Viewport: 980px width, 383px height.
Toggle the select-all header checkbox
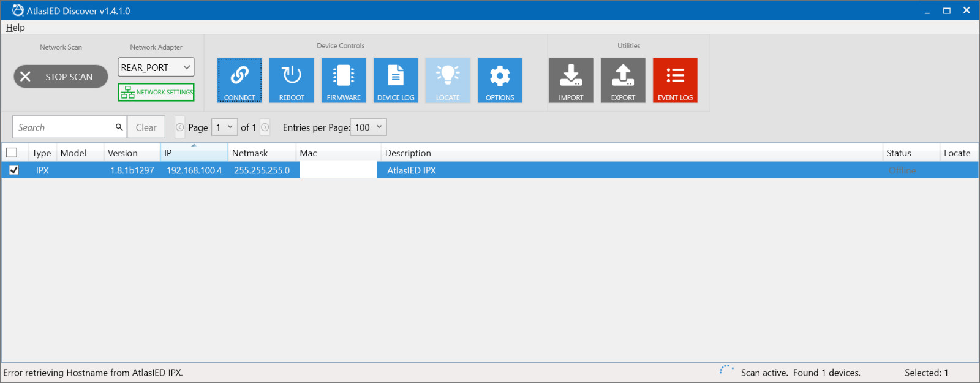pos(12,153)
